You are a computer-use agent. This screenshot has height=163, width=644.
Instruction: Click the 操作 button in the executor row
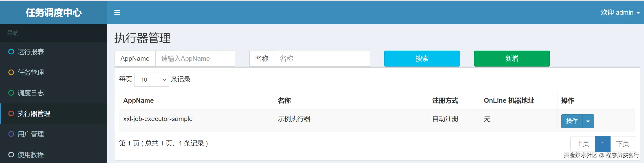(572, 121)
